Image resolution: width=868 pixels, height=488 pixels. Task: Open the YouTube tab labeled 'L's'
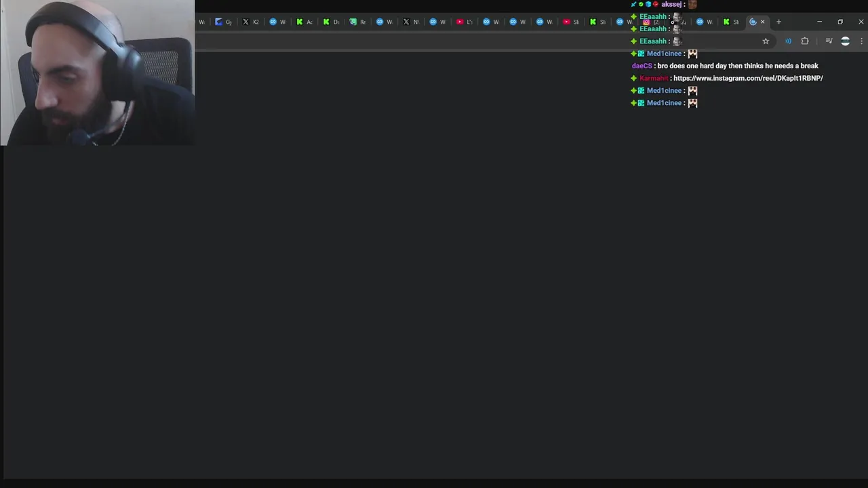pos(465,22)
